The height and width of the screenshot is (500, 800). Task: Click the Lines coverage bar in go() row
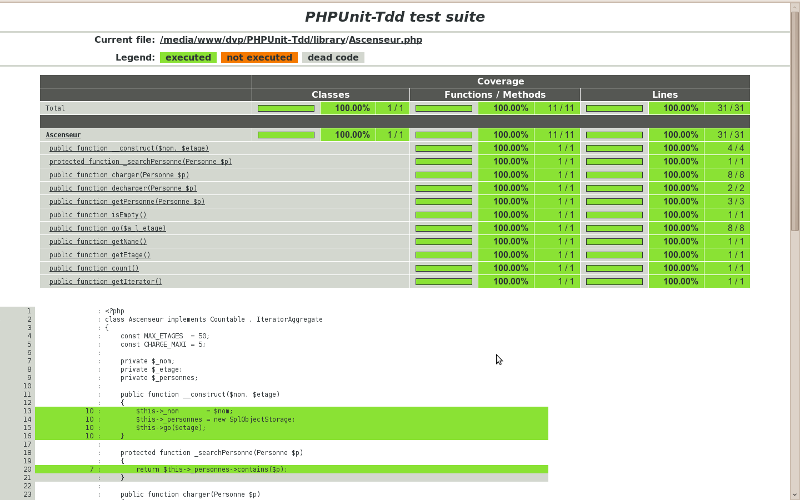(614, 228)
